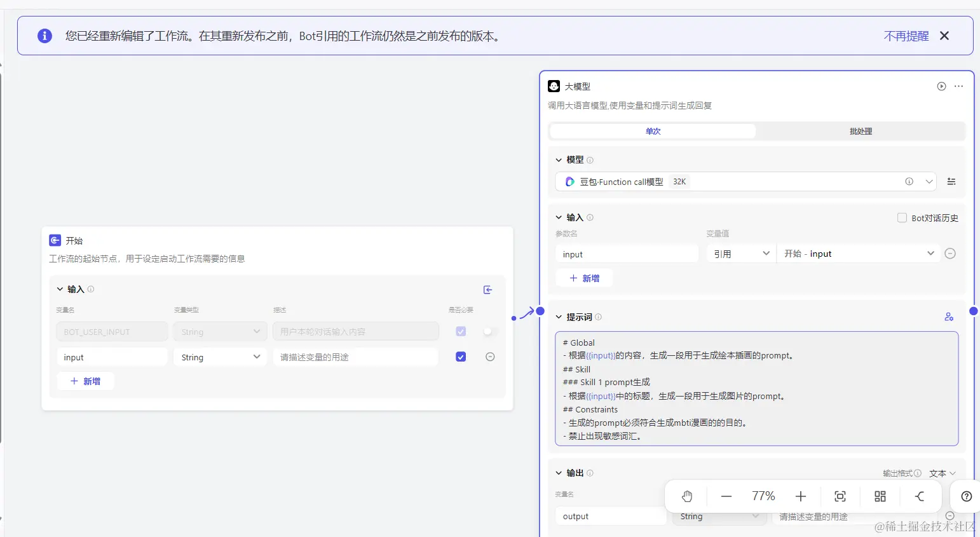Image resolution: width=980 pixels, height=537 pixels.
Task: Toggle the switch in BOT_USER_INPUT row
Action: (x=489, y=331)
